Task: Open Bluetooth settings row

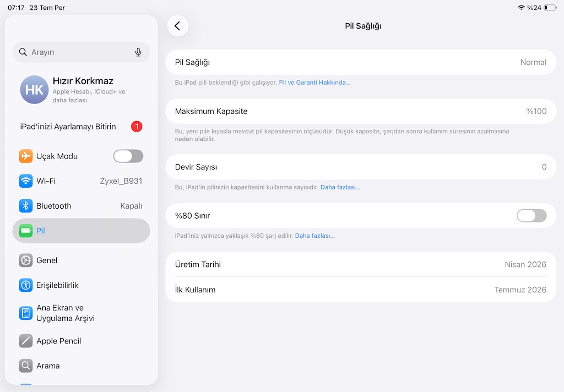Action: pos(81,206)
